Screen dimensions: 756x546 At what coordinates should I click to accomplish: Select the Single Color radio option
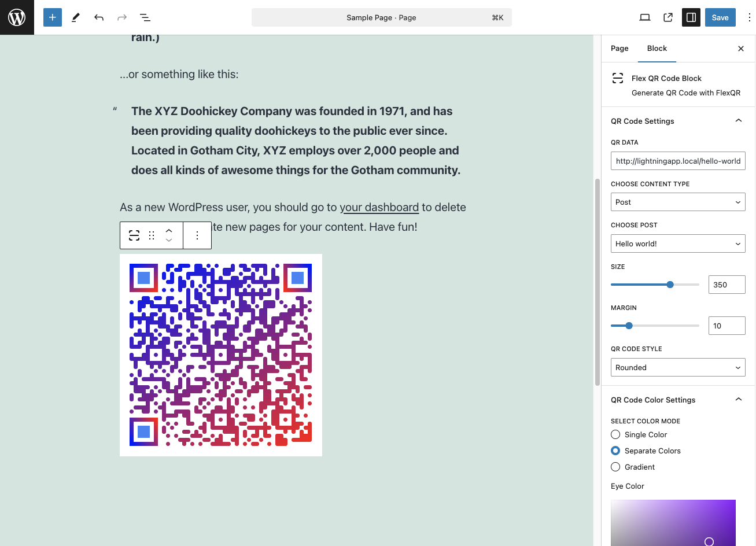coord(615,434)
